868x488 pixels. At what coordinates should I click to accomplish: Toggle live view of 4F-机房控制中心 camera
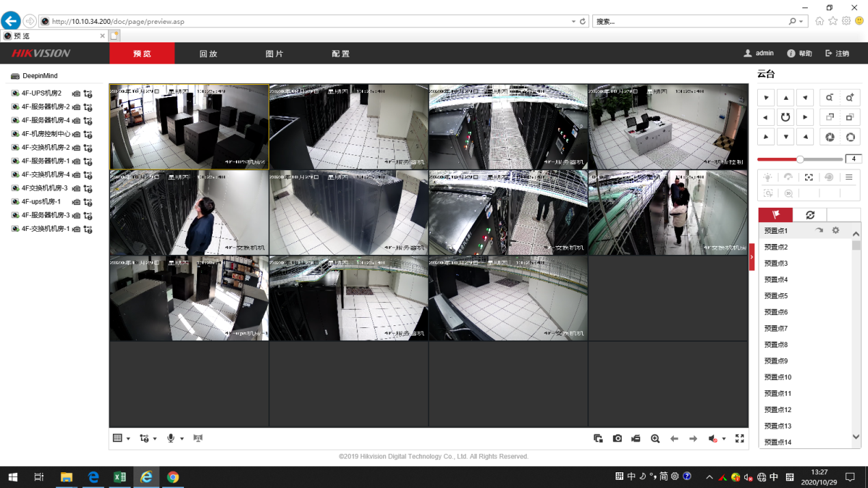(x=15, y=134)
